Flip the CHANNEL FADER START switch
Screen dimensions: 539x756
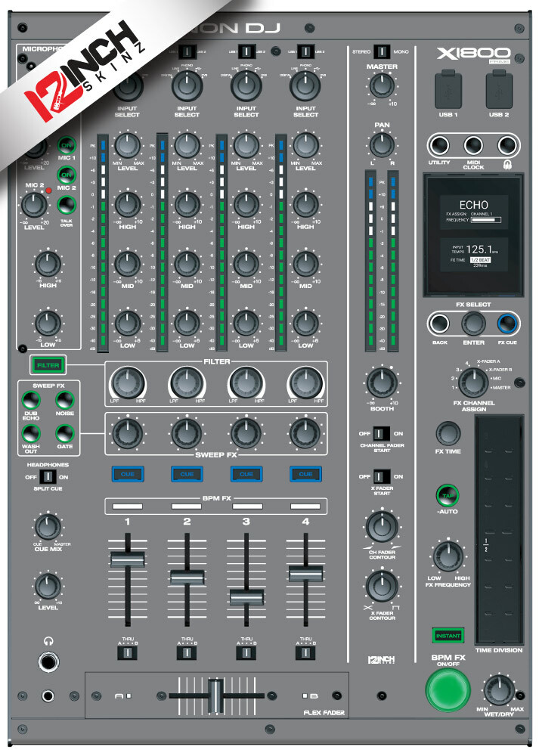pos(381,433)
